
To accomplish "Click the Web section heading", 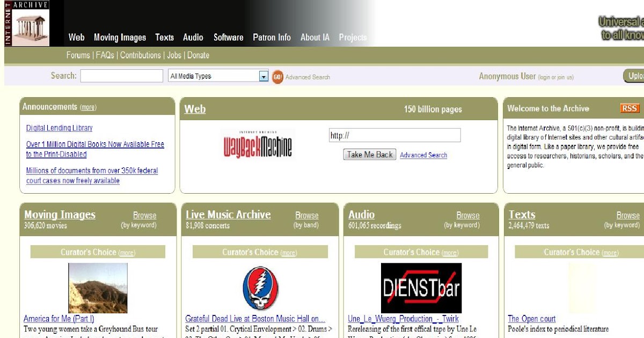I will tap(195, 109).
